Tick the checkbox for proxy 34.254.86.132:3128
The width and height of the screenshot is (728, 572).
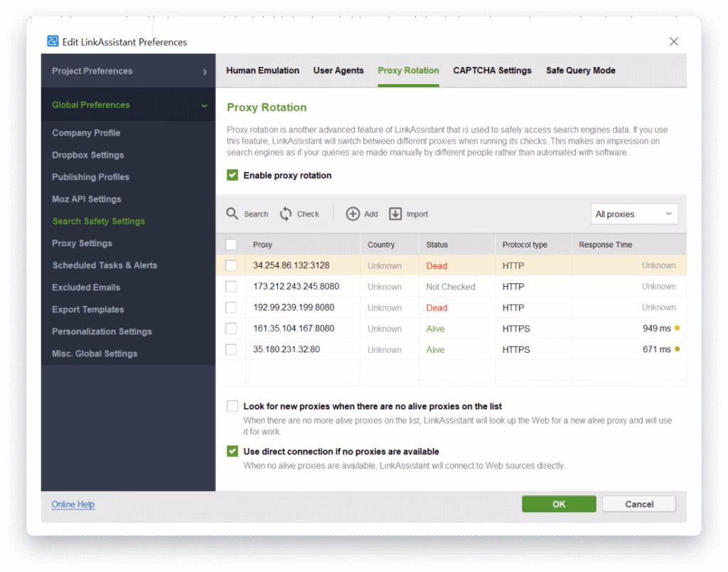(x=231, y=265)
